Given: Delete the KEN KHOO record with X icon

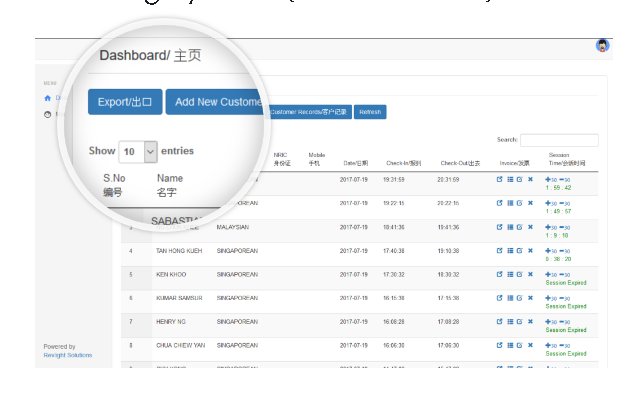Looking at the screenshot, I should point(530,275).
